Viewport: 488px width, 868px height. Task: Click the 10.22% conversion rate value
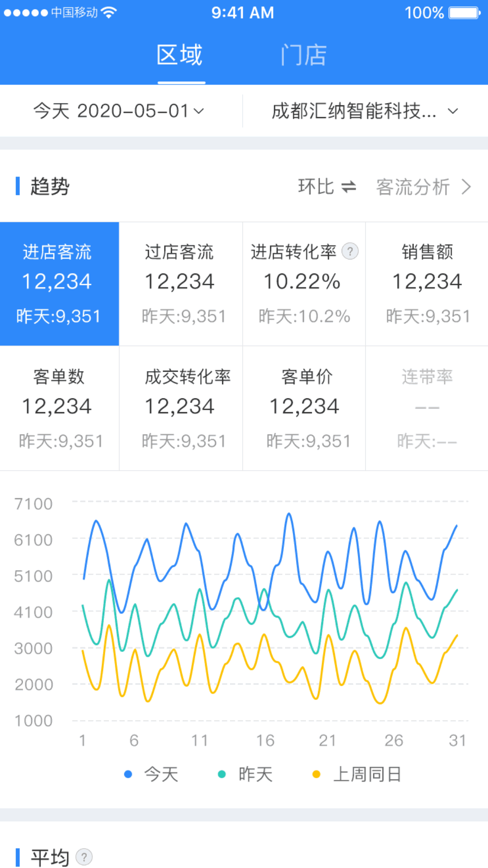[x=302, y=282]
